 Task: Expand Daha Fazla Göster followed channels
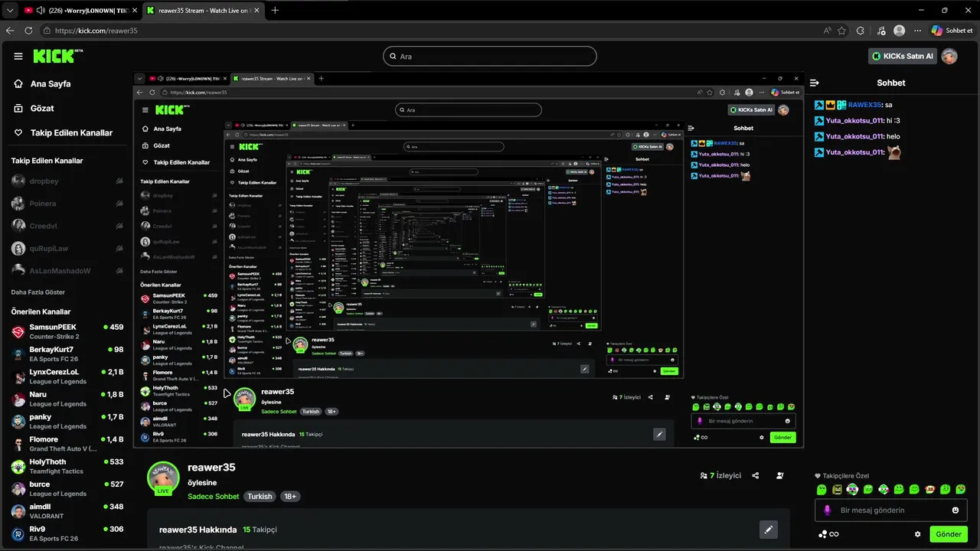38,292
